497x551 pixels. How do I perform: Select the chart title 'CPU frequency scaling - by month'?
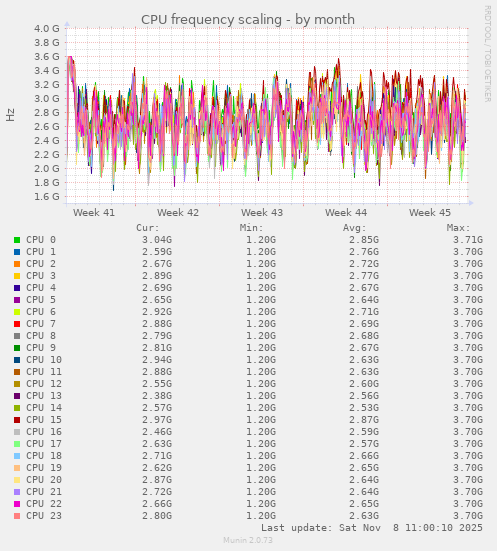248,20
